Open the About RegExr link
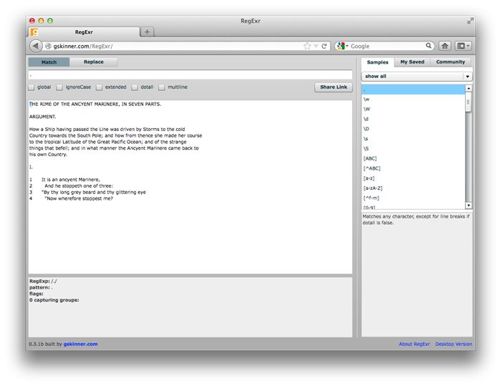The height and width of the screenshot is (386, 501). point(414,344)
